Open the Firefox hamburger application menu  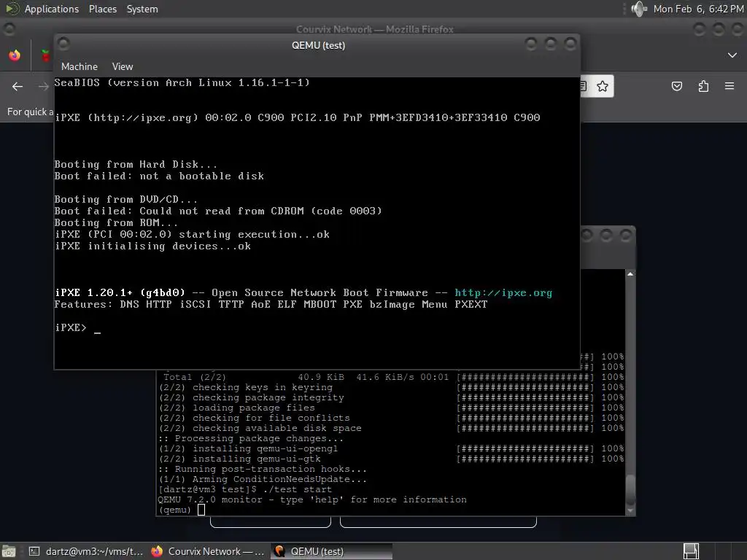pos(729,86)
